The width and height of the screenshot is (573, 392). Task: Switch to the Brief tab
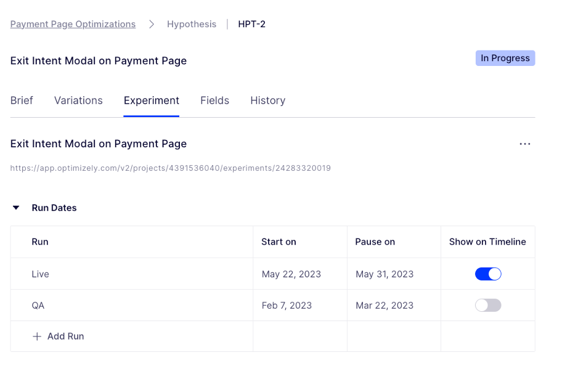(22, 100)
